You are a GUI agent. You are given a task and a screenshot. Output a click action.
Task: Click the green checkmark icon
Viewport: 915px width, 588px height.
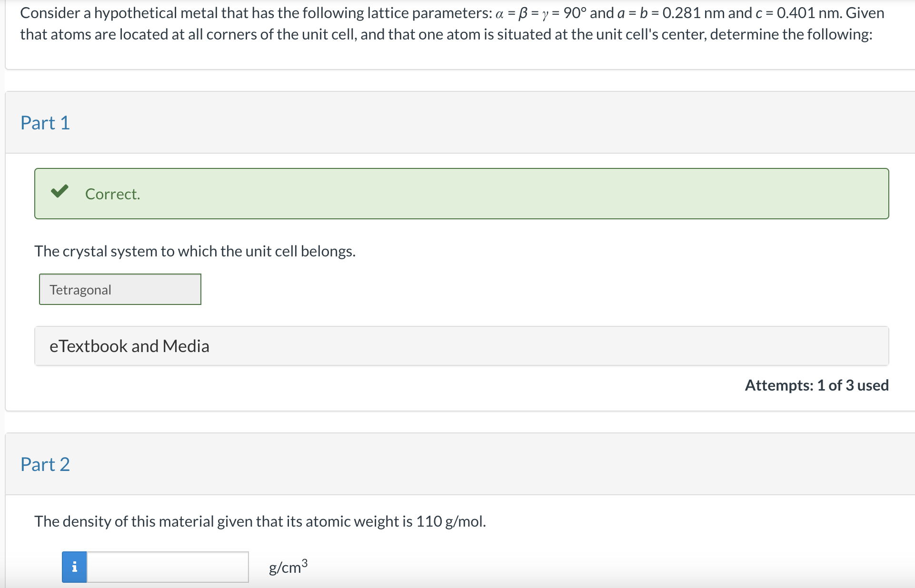coord(60,191)
